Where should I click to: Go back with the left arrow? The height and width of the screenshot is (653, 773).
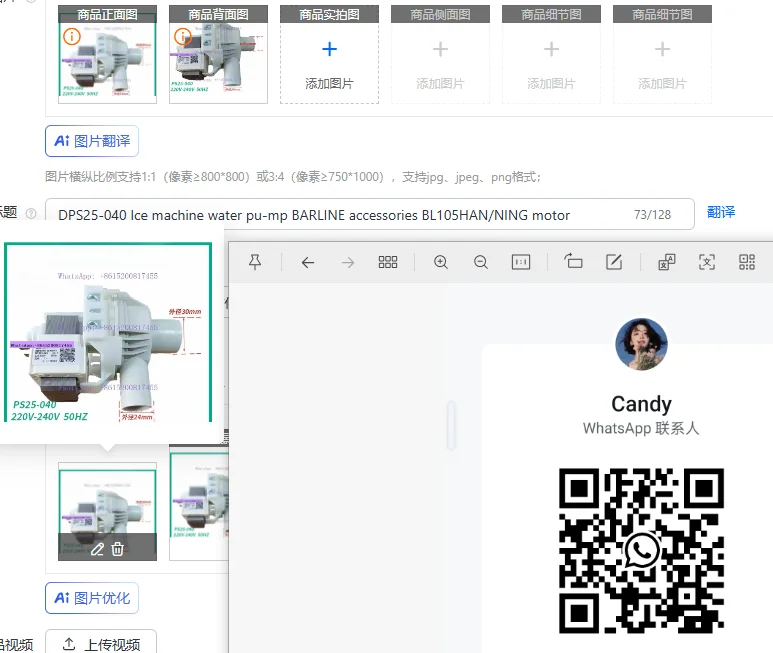pos(308,262)
